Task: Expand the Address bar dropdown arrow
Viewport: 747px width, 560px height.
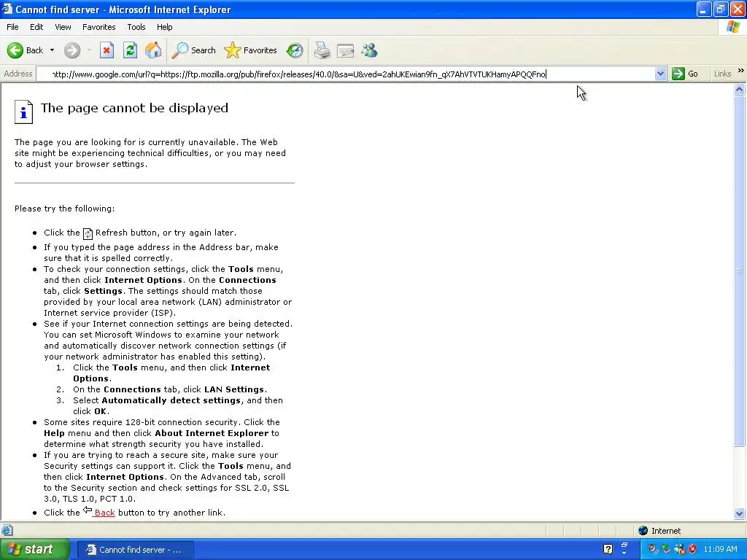Action: (x=660, y=74)
